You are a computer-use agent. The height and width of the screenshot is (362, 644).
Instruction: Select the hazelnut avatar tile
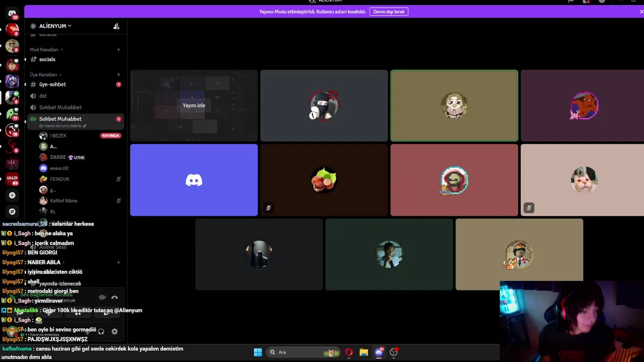tap(324, 180)
